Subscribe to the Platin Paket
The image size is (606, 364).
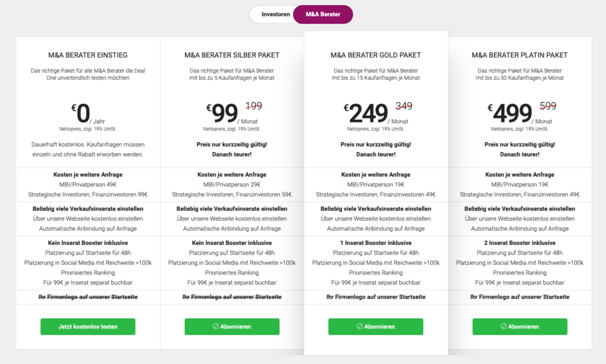pyautogui.click(x=520, y=327)
